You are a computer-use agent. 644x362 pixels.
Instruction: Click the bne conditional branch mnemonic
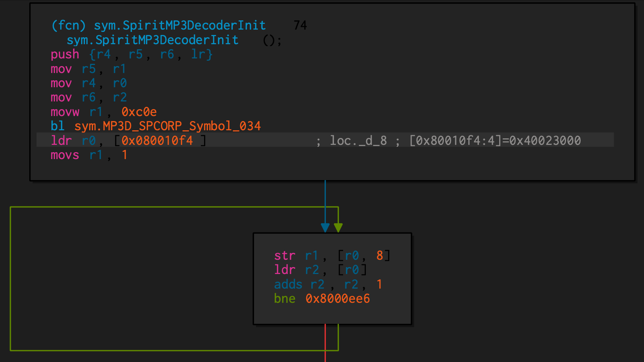coord(284,299)
